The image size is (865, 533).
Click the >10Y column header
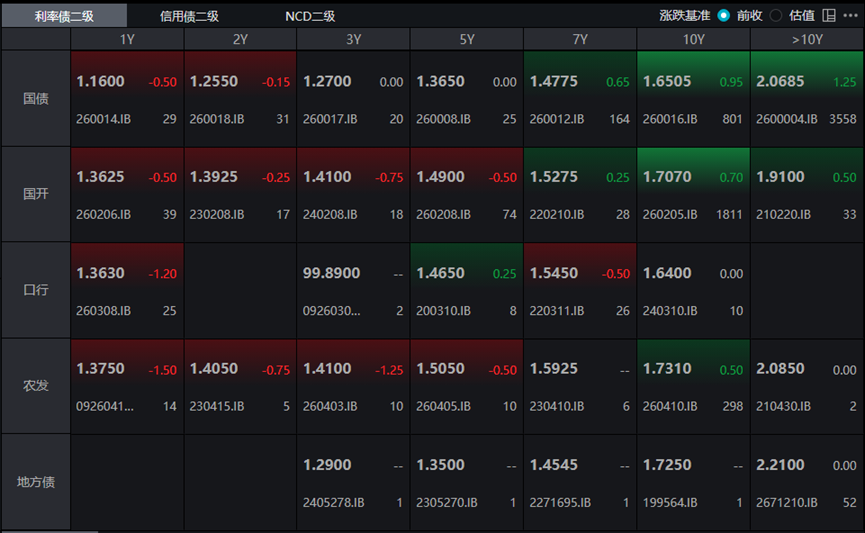807,39
